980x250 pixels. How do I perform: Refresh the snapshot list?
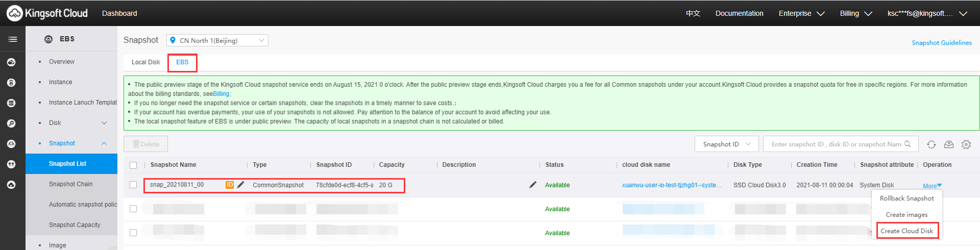(x=932, y=144)
